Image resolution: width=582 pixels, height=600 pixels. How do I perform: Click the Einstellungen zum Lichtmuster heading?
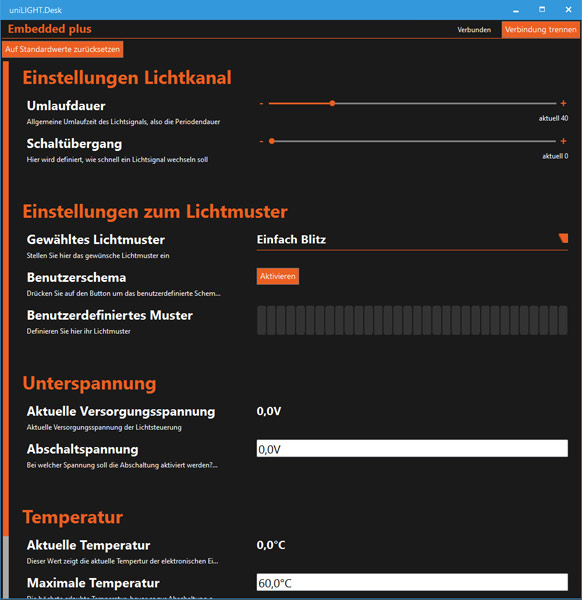(155, 212)
